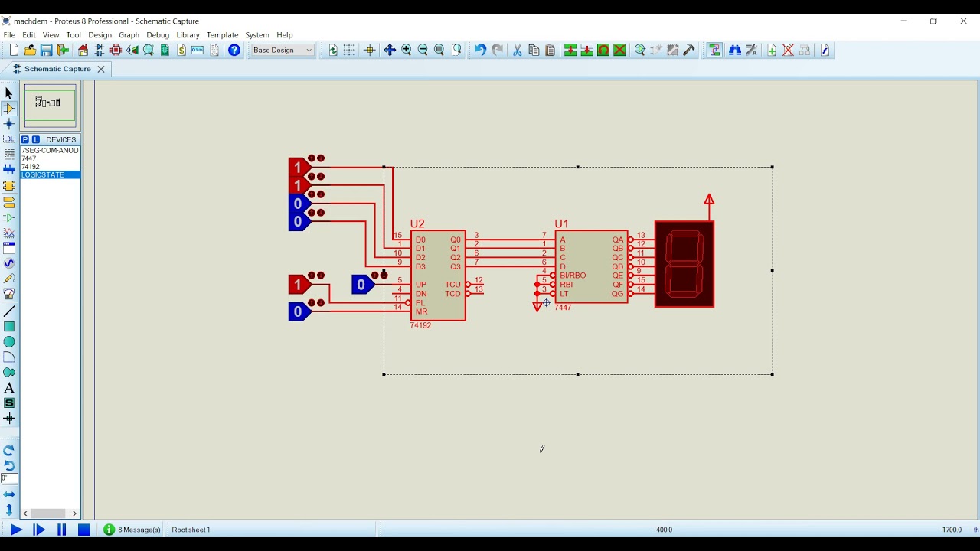Cut selection using the scissors icon
980x551 pixels.
click(518, 51)
